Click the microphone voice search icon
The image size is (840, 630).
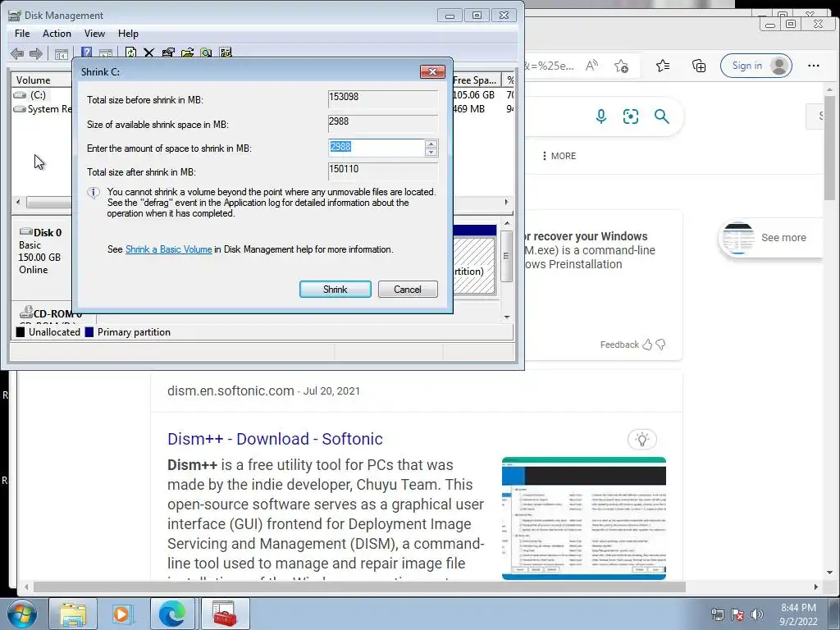601,116
